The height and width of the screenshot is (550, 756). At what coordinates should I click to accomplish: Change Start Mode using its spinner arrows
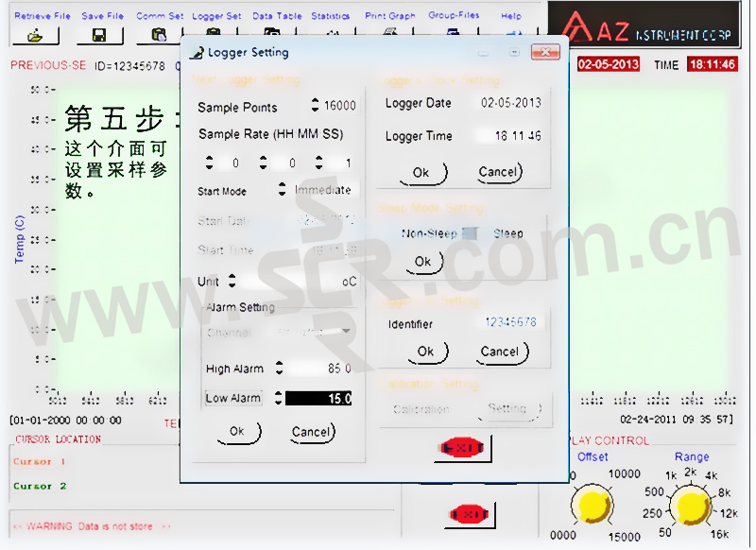click(282, 190)
